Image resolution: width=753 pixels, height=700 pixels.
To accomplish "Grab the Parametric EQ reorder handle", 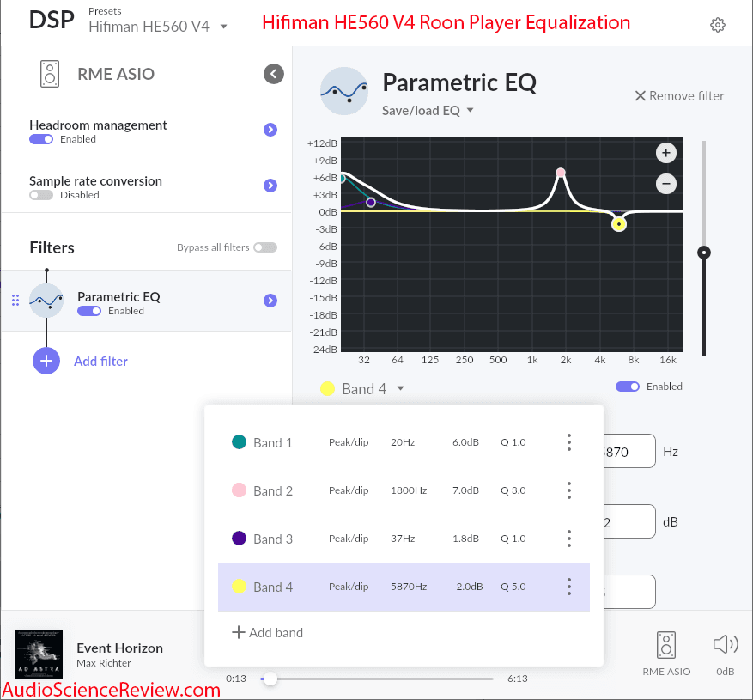I will click(15, 301).
